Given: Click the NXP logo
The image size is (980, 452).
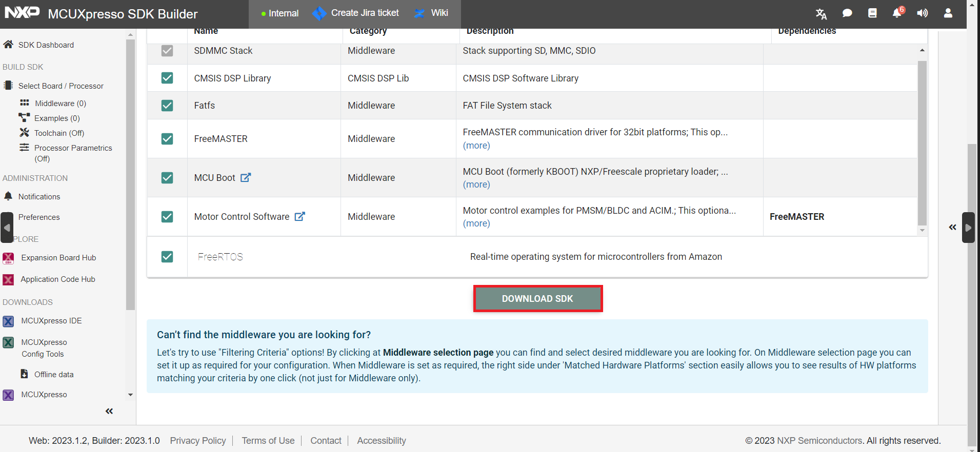Looking at the screenshot, I should 22,12.
